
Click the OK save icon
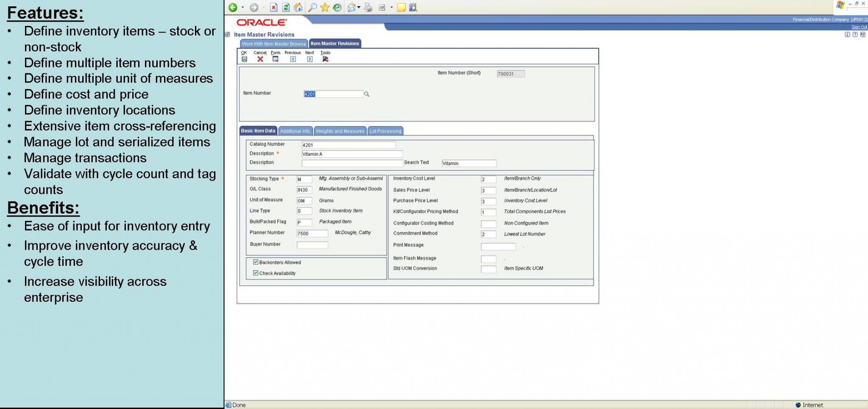[x=245, y=59]
